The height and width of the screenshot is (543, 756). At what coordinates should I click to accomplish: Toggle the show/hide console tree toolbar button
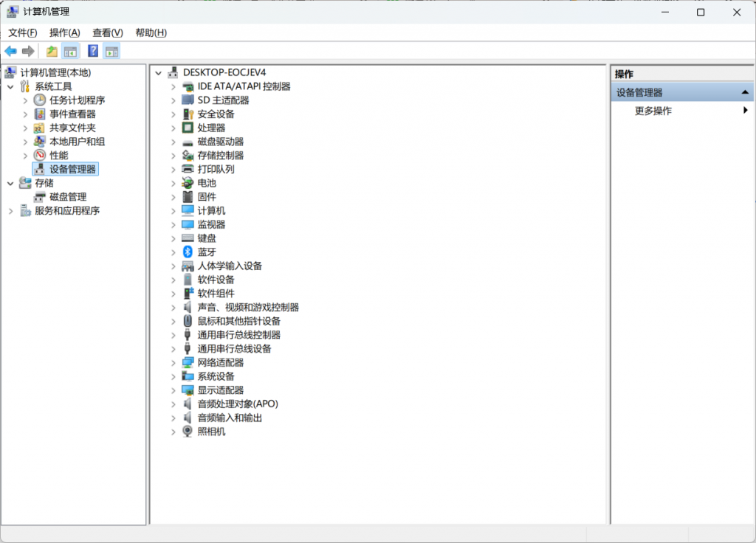[70, 51]
